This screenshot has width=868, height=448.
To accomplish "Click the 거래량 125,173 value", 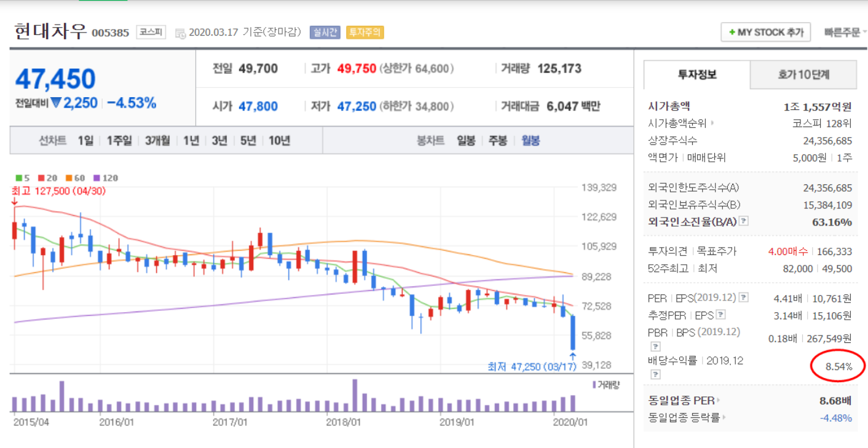I will coord(559,69).
